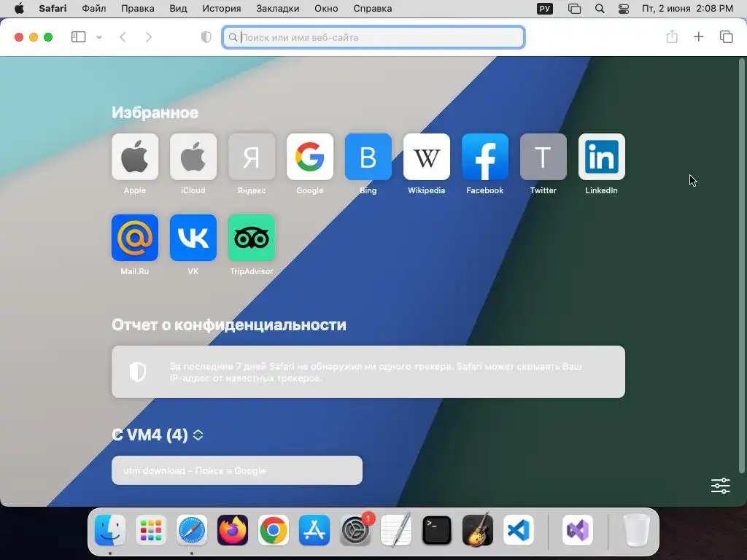This screenshot has width=747, height=560.
Task: Expand the tab group dropdown arrow
Action: pyautogui.click(x=99, y=37)
